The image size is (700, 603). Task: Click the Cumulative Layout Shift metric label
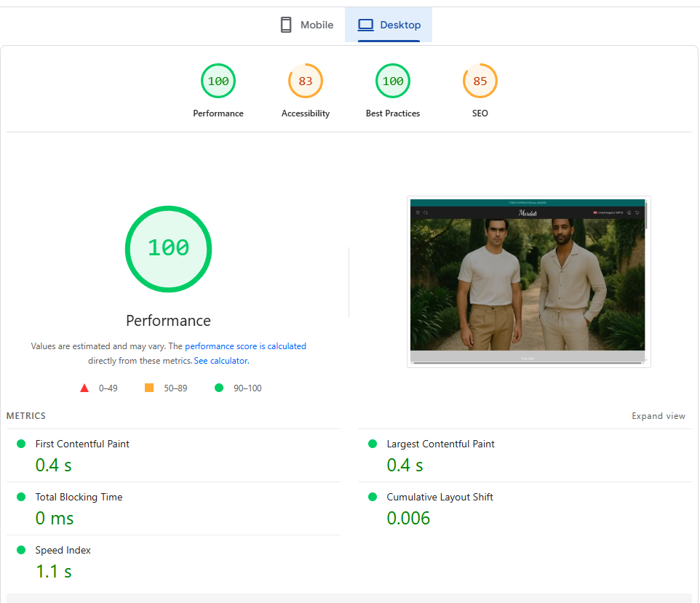pos(440,497)
